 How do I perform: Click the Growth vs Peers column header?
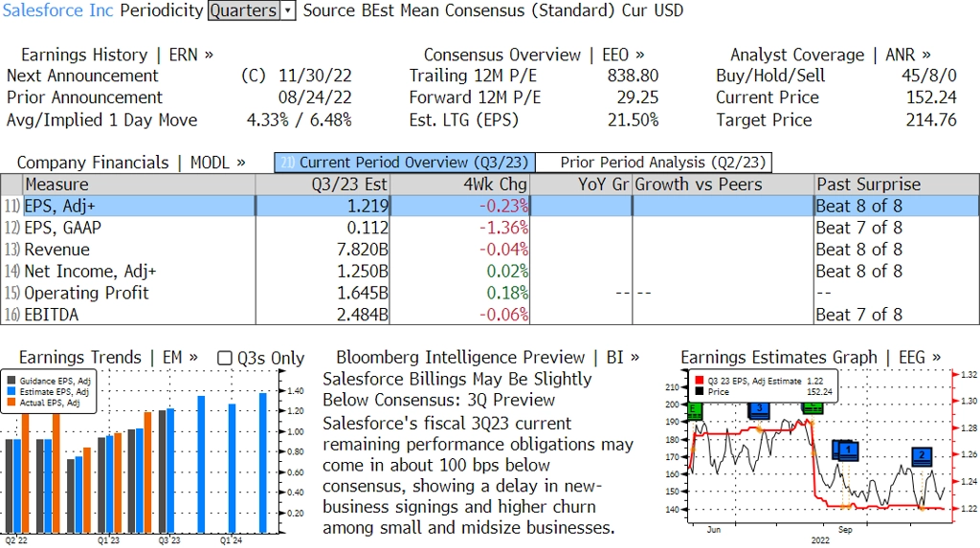point(724,185)
